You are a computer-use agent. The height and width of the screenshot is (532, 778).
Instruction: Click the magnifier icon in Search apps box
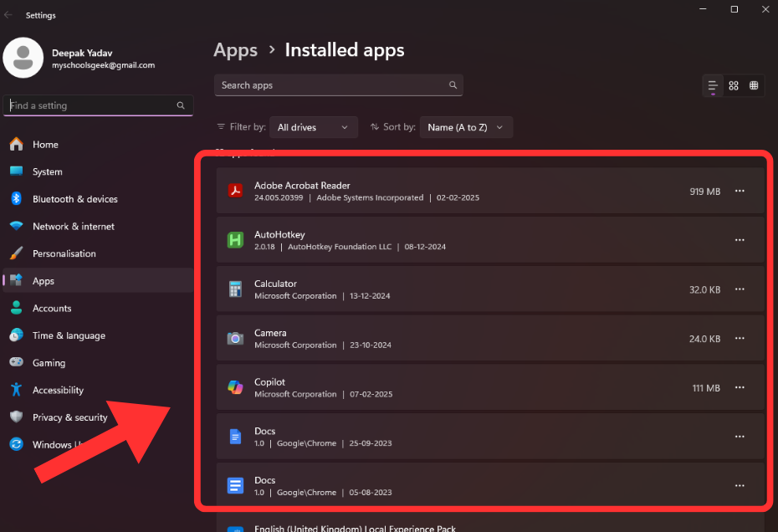tap(453, 84)
